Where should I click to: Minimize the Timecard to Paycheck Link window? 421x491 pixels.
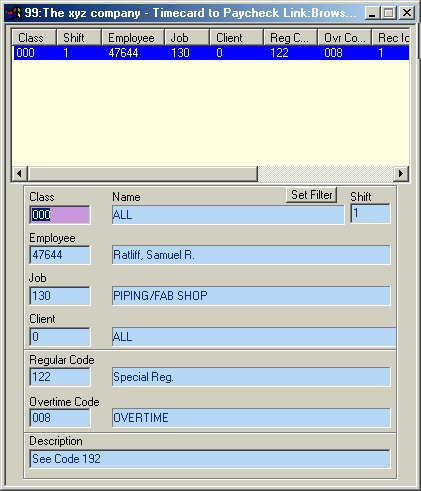(x=372, y=13)
